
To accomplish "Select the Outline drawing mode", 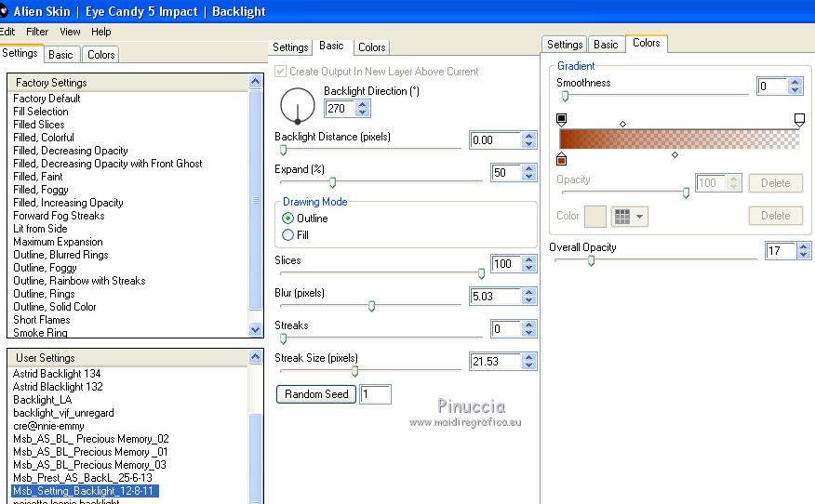I will pos(287,219).
